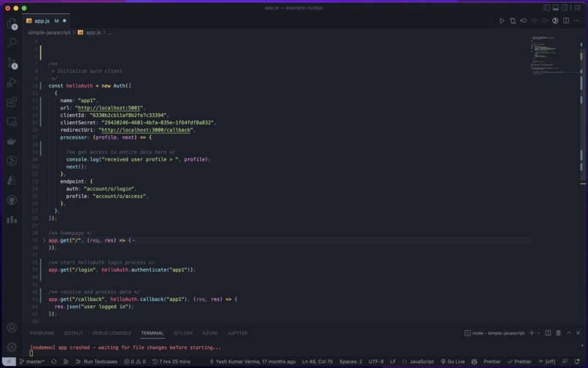This screenshot has height=368, width=588.
Task: Open the Manage gear icon
Action: tap(12, 347)
